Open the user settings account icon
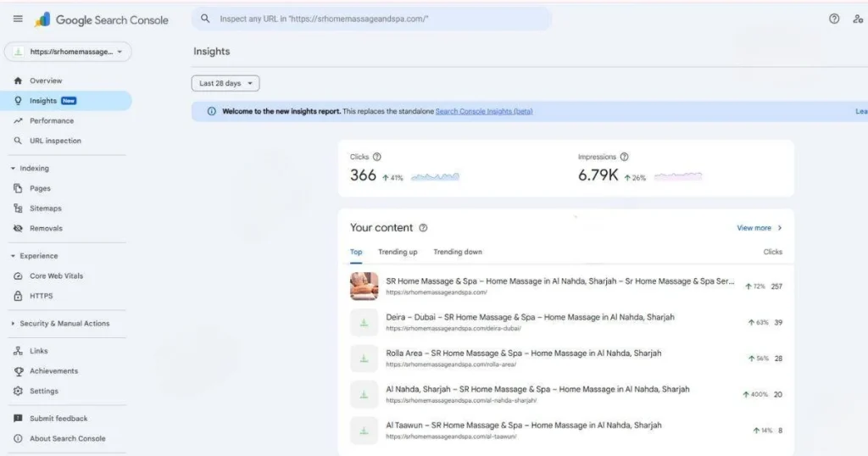 click(858, 19)
